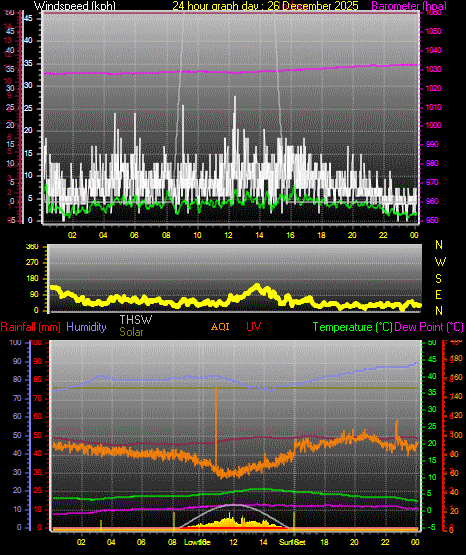Click the "970" barometer axis value

coord(432,182)
